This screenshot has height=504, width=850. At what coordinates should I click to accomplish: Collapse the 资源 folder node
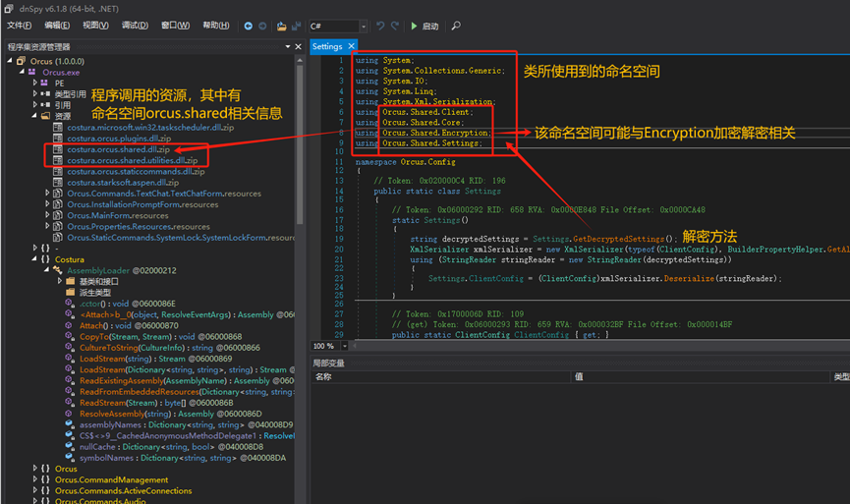pyautogui.click(x=34, y=115)
